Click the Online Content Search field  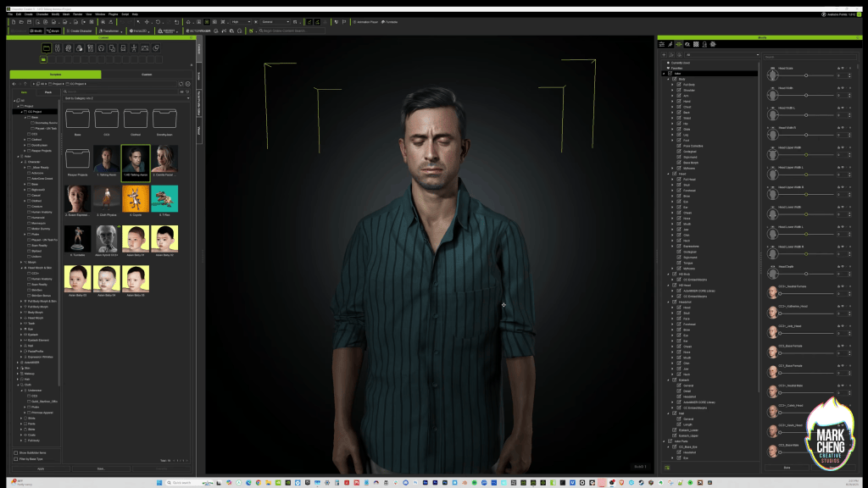click(x=290, y=31)
